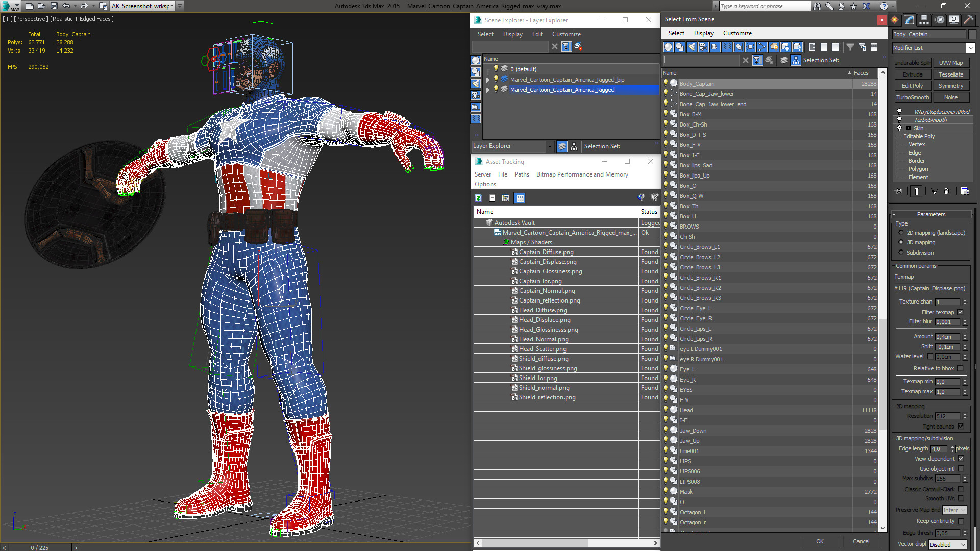This screenshot has height=551, width=980.
Task: Click the binoculars search icon in title bar
Action: pyautogui.click(x=817, y=6)
